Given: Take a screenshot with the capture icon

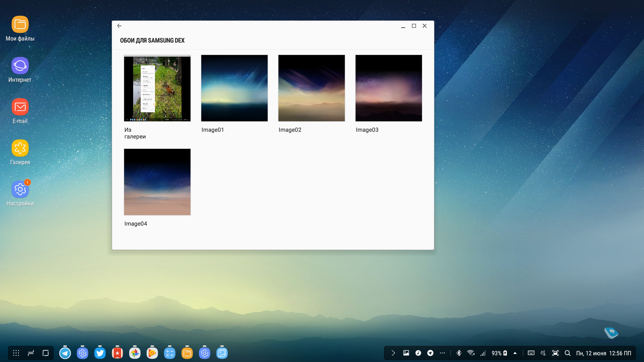Looking at the screenshot, I should [x=555, y=353].
